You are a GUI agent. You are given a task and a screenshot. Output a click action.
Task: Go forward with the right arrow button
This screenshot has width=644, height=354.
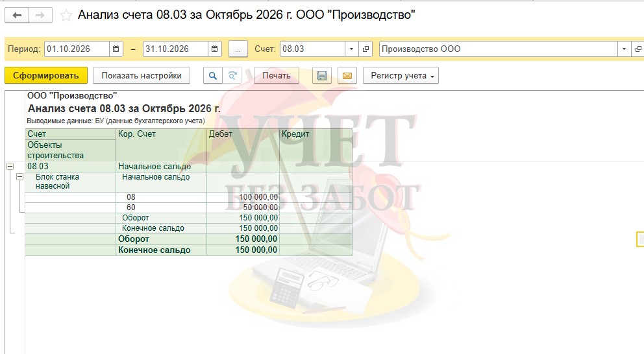tap(40, 16)
